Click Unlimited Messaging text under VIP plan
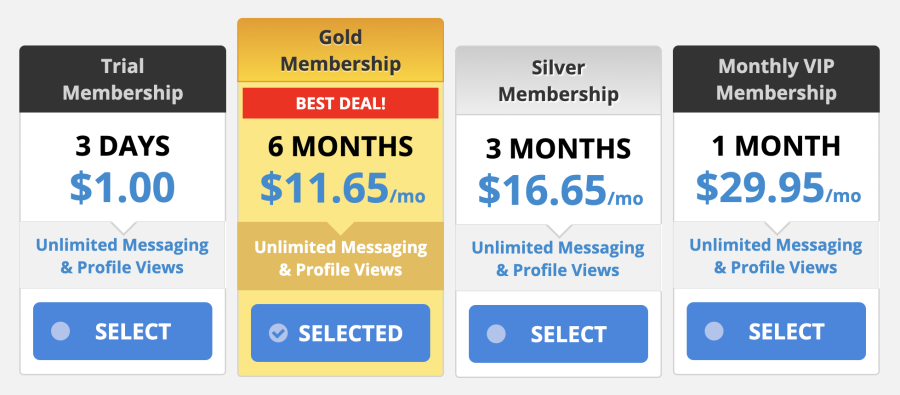Screen dimensions: 900x395 (776, 246)
